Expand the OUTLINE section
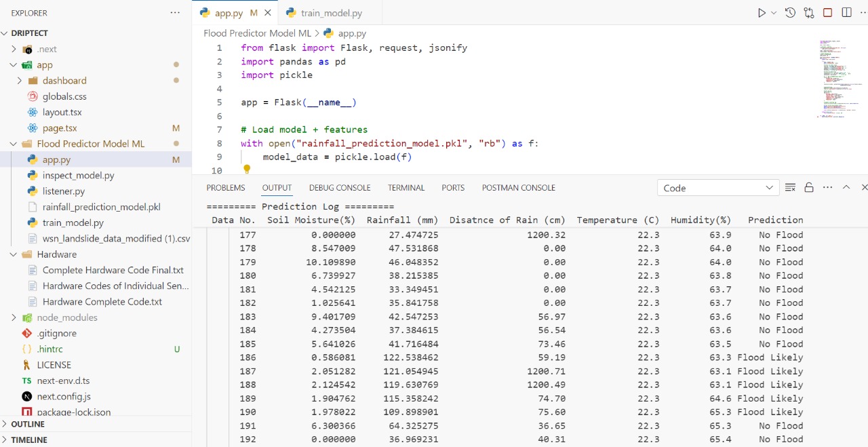 click(96, 424)
